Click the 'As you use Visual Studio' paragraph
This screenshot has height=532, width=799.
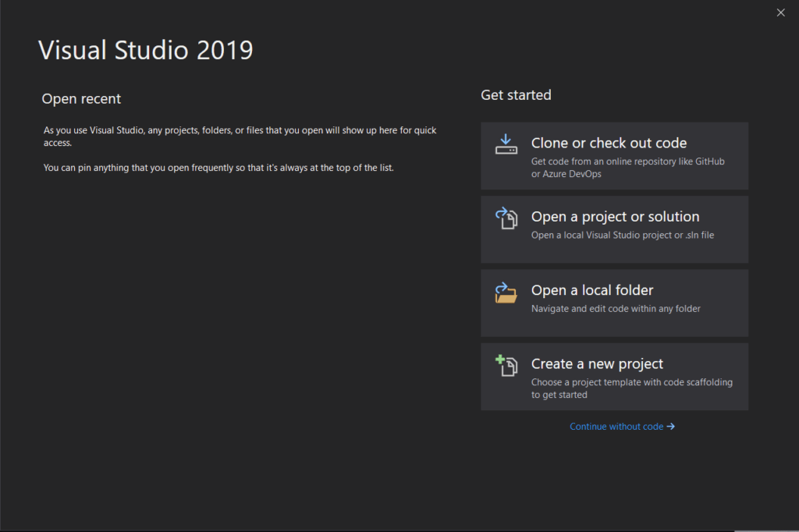pos(240,137)
